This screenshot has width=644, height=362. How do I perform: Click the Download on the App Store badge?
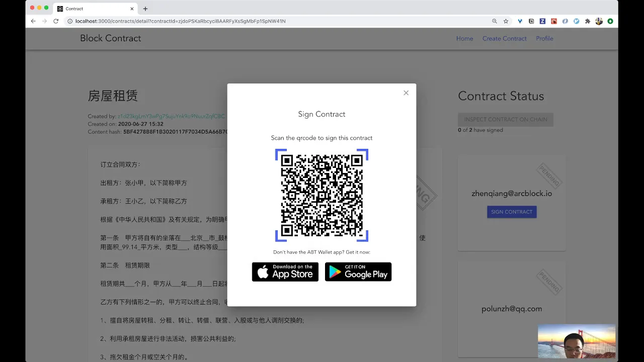285,272
